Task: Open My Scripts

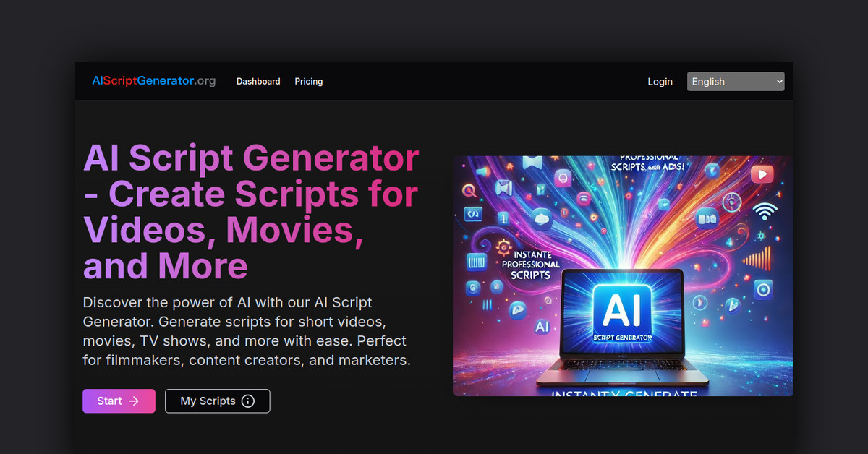Action: (208, 401)
